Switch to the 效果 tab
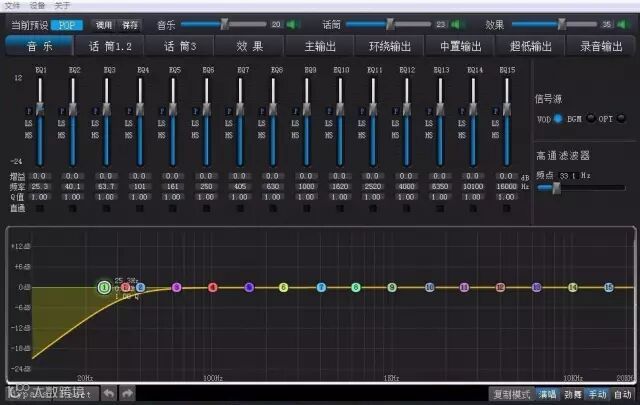 coord(249,46)
